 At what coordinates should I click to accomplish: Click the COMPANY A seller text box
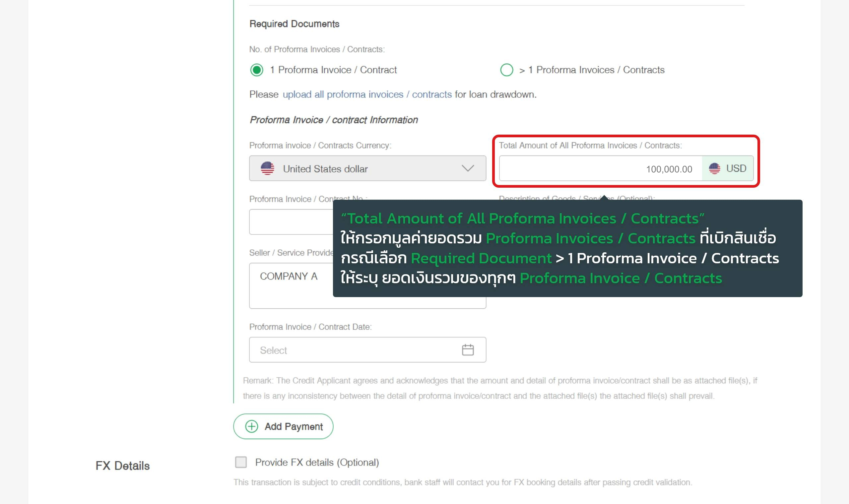point(291,285)
